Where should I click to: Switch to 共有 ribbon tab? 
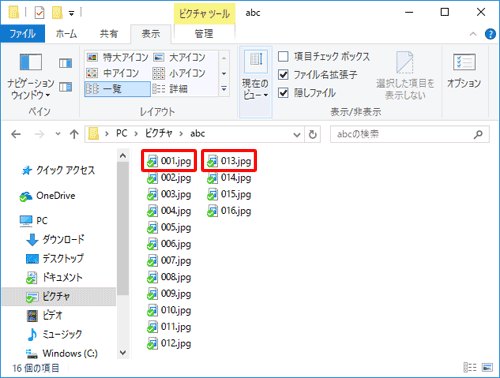pyautogui.click(x=109, y=34)
